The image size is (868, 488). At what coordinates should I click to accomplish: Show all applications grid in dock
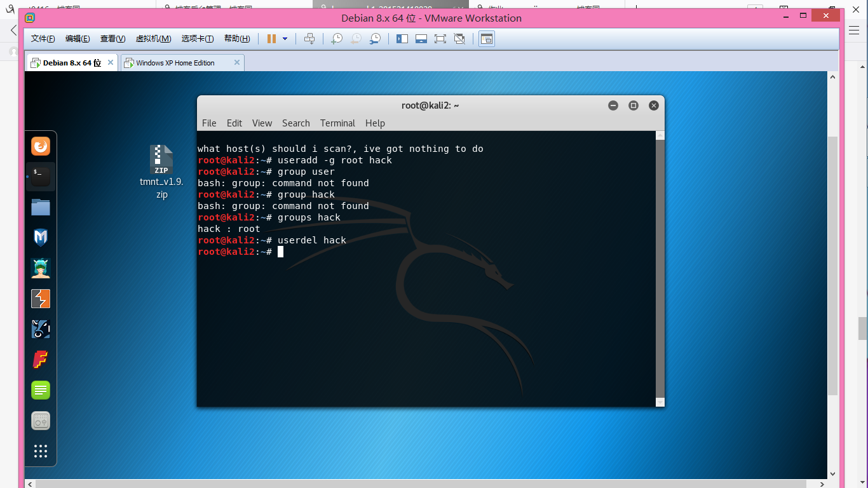pos(41,451)
